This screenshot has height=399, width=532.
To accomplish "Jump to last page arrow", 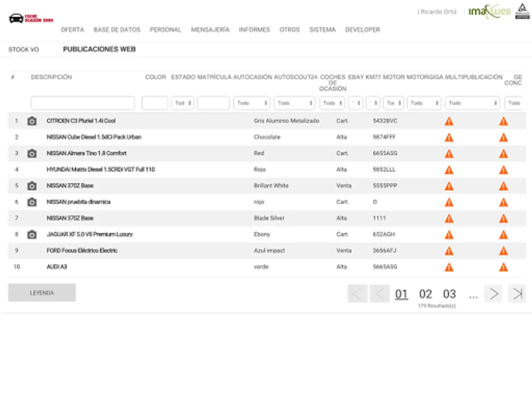I will (x=517, y=293).
